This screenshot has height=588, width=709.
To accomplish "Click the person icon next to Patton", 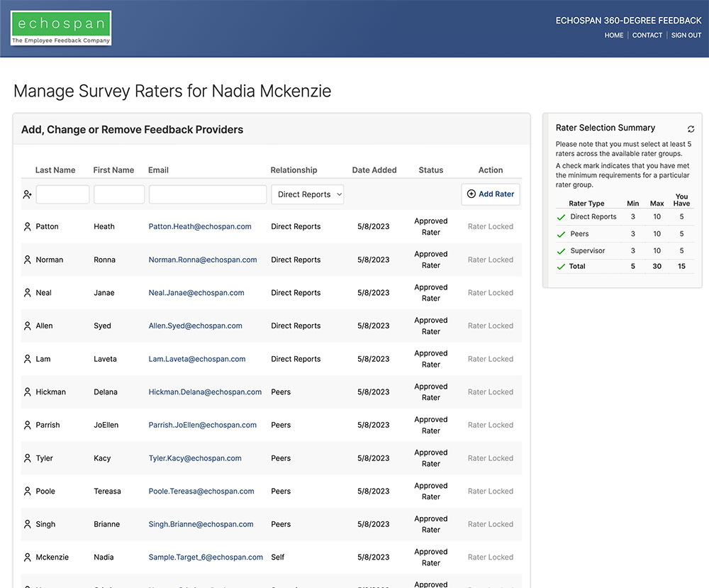I will point(27,226).
